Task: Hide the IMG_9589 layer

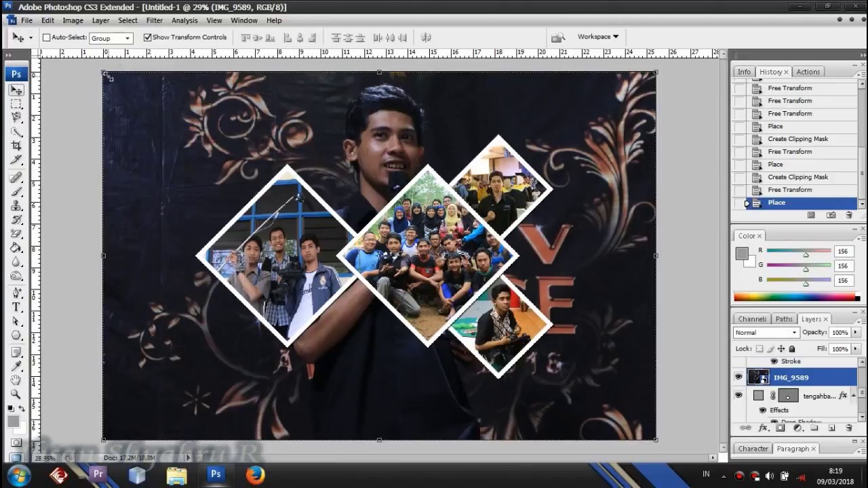Action: click(x=738, y=378)
